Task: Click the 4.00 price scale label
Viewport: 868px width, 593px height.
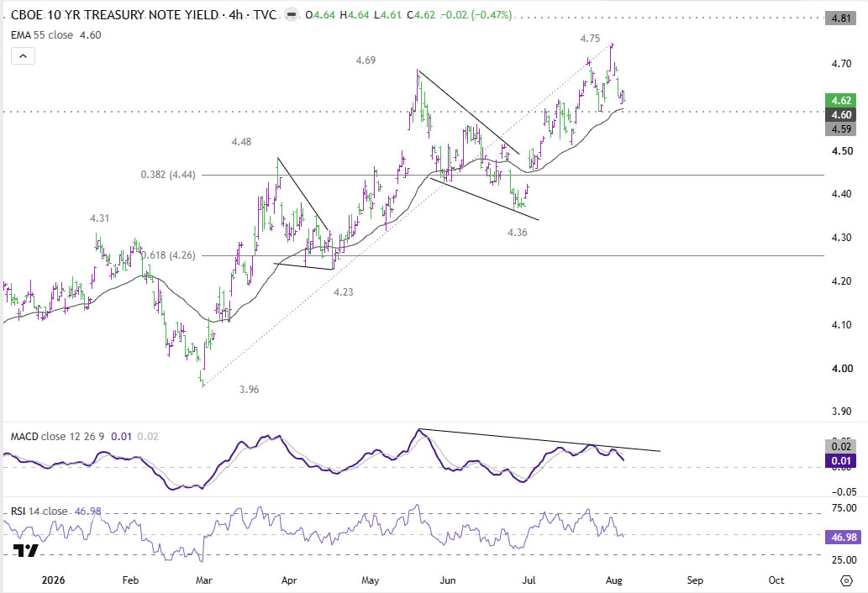Action: (841, 369)
